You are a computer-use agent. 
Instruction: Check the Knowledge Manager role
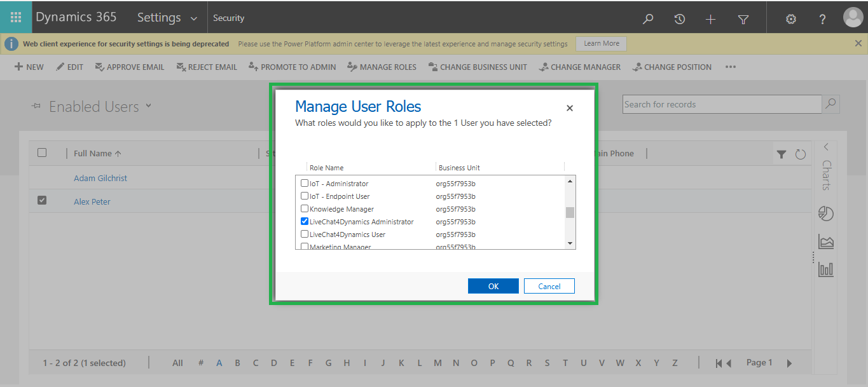pos(305,209)
